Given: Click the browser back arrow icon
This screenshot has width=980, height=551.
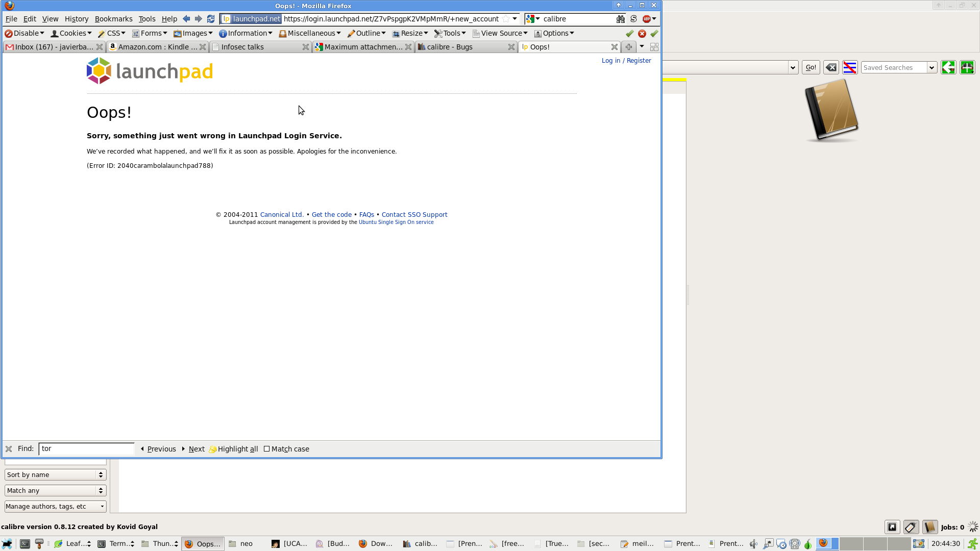Looking at the screenshot, I should tap(186, 19).
